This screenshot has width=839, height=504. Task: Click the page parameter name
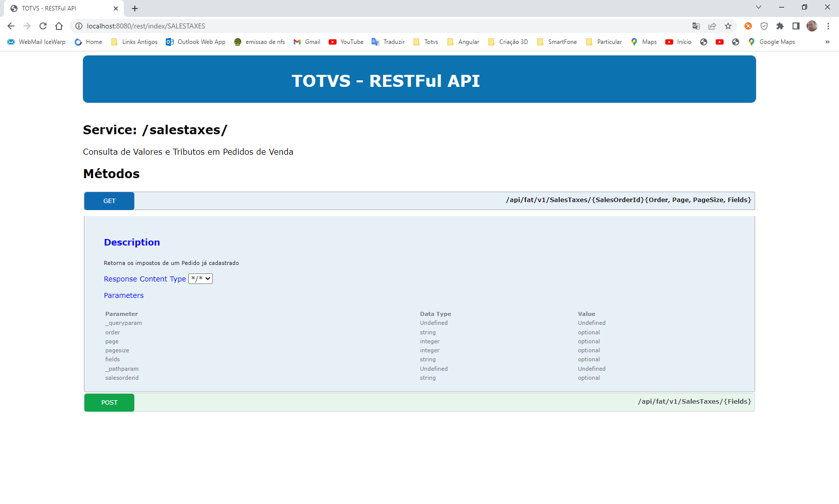click(112, 341)
